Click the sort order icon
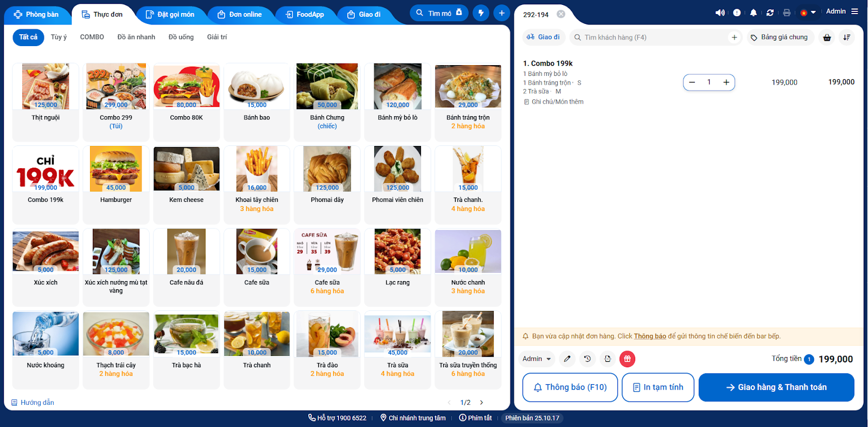 pos(847,37)
